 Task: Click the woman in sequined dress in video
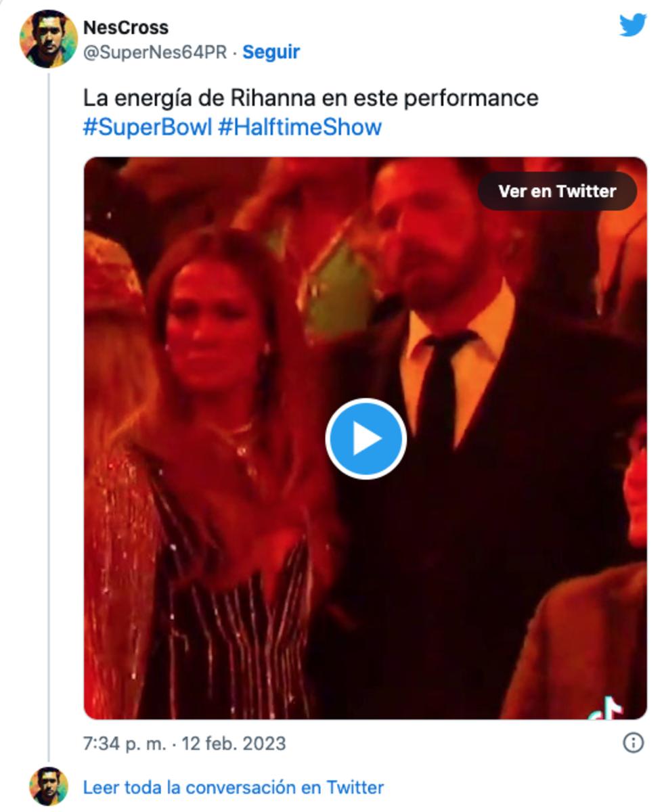217,474
